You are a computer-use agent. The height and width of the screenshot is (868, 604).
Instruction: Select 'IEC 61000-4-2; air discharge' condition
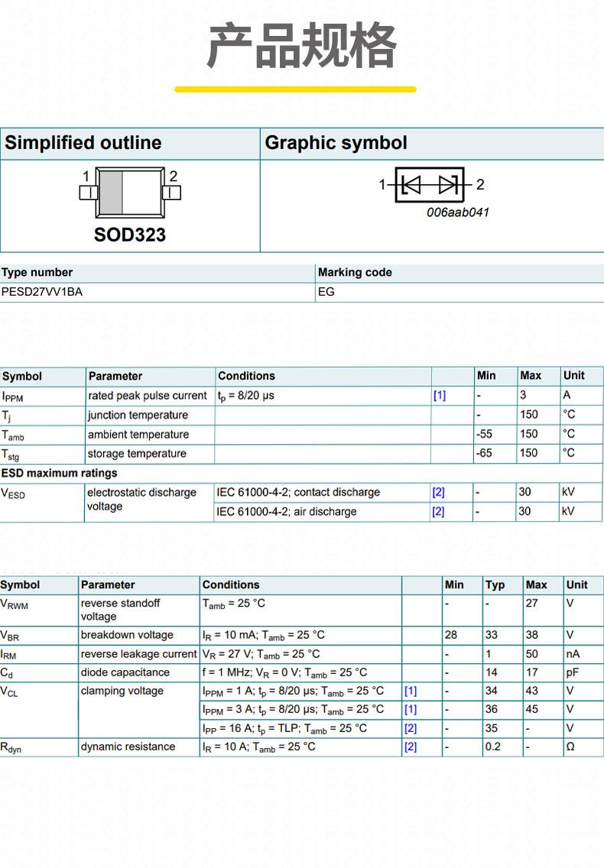287,511
